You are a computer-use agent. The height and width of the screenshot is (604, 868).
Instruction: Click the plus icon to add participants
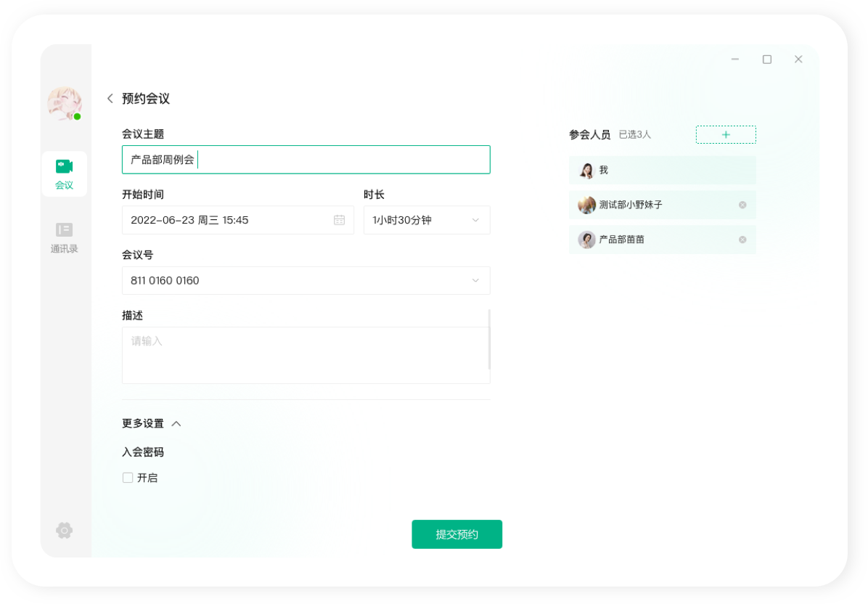(726, 134)
